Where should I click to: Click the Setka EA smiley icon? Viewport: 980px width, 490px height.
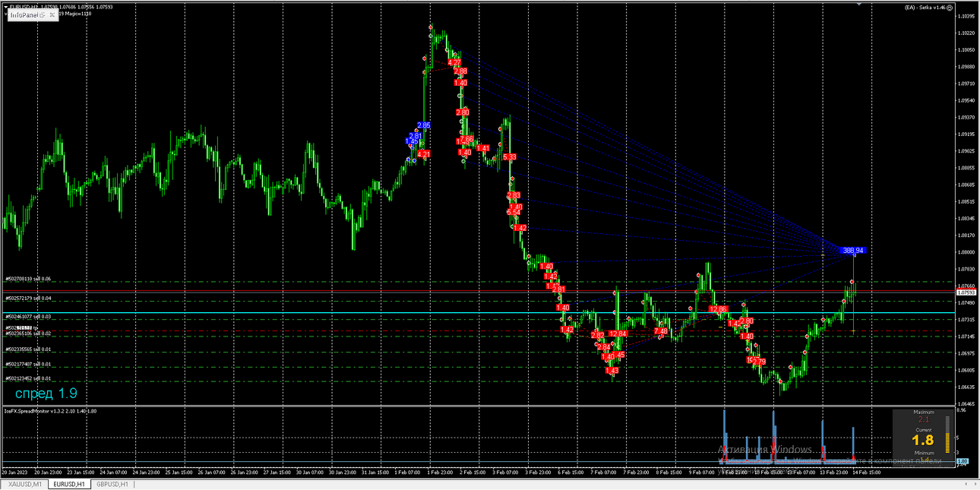pos(949,7)
